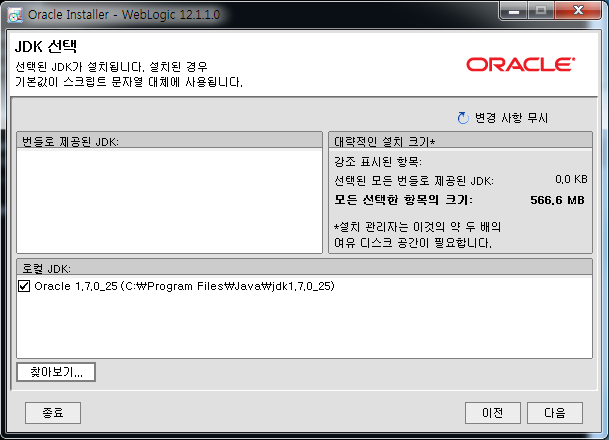Open the 찾아보기... browse button
The height and width of the screenshot is (440, 609).
56,372
